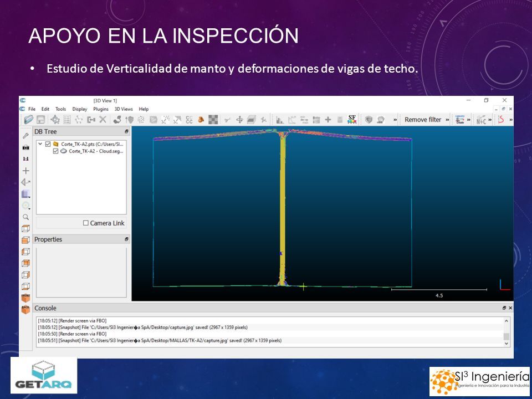Image resolution: width=532 pixels, height=399 pixels.
Task: Collapse the Corte_TK-A2.pts tree node
Action: pyautogui.click(x=40, y=144)
